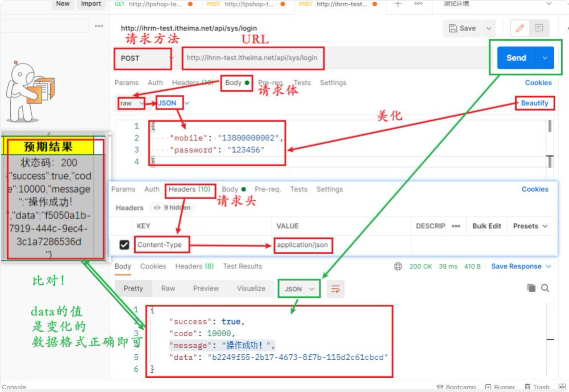Toggle the wrap lines icon
The image size is (569, 392).
pos(335,289)
